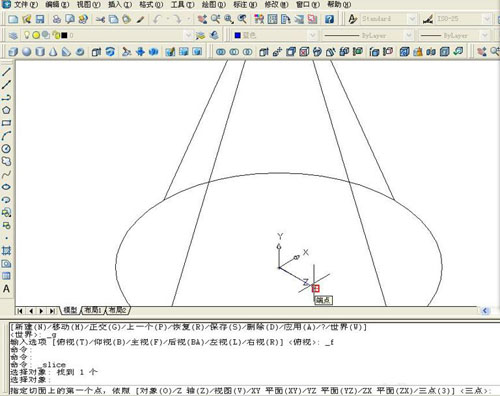The height and width of the screenshot is (396, 500).
Task: Open the 文件 (File) menu
Action: (25, 5)
